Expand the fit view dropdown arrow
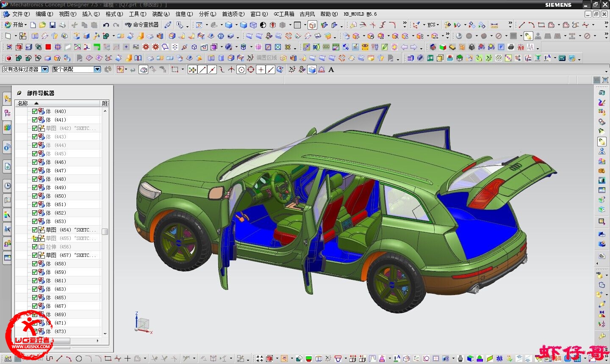Screen dimensions: 610x364 (x=207, y=25)
